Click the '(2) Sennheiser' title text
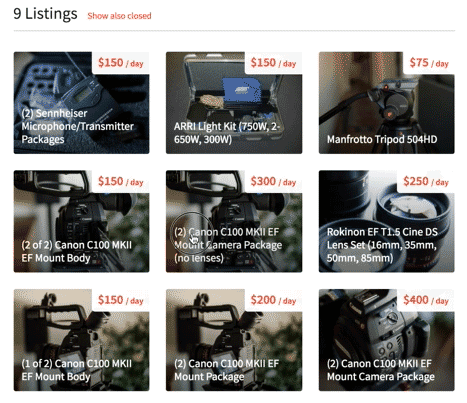The image size is (467, 403). [54, 113]
